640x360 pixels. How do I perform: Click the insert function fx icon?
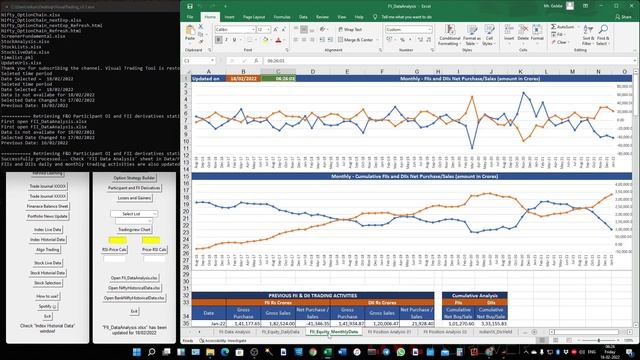coord(256,61)
